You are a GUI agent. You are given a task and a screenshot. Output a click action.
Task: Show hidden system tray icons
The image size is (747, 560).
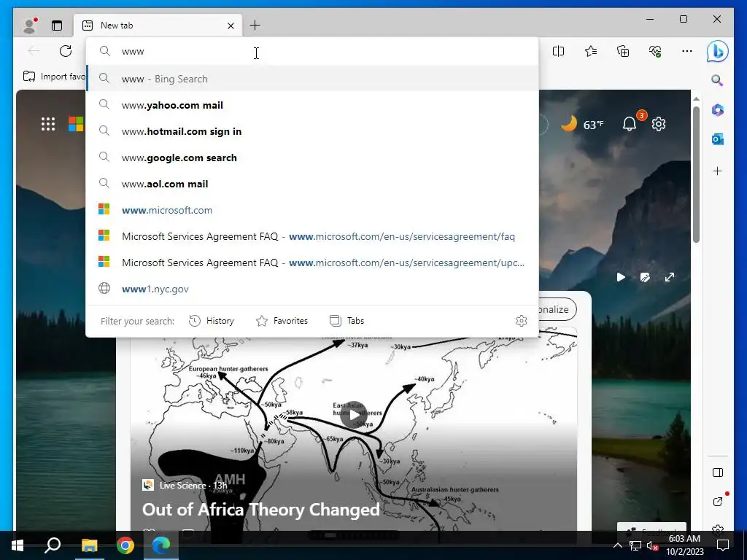click(617, 545)
